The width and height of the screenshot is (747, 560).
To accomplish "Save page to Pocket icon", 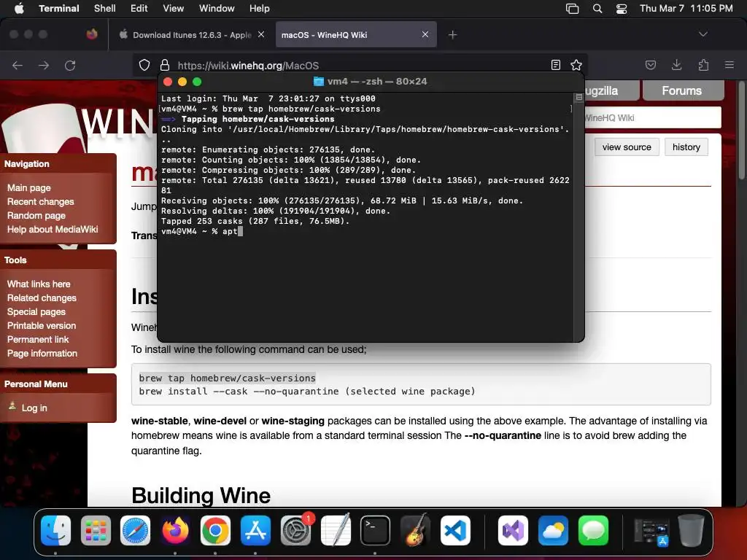I will pyautogui.click(x=650, y=65).
